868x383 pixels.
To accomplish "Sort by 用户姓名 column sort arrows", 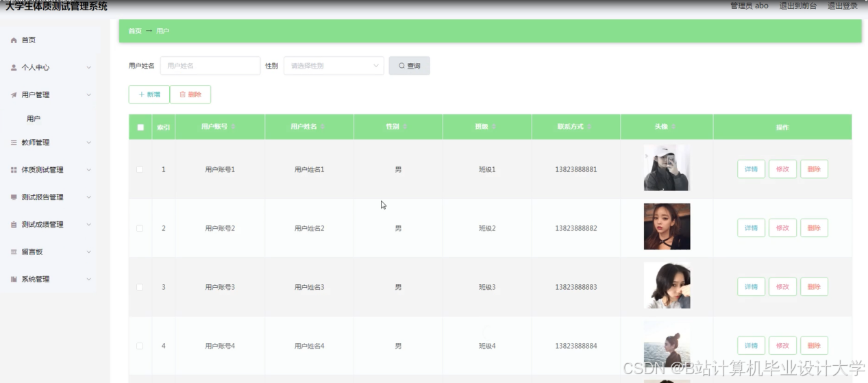I will [323, 127].
